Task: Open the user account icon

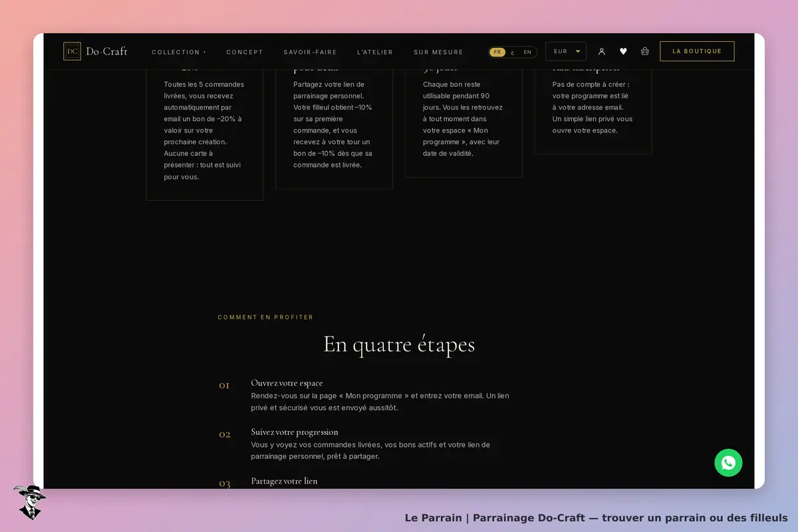Action: click(x=602, y=51)
